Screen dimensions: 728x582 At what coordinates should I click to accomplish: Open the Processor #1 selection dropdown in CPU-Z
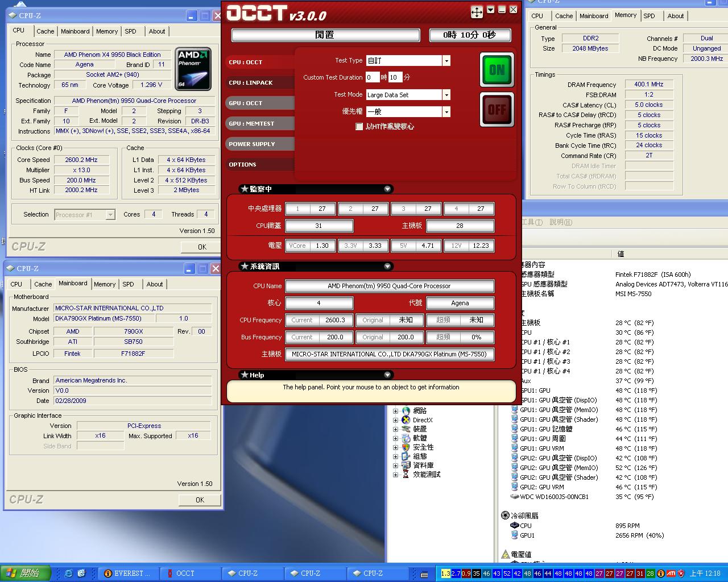[110, 215]
